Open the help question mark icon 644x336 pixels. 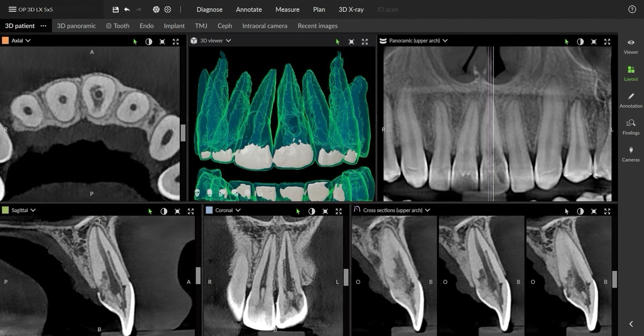click(632, 9)
